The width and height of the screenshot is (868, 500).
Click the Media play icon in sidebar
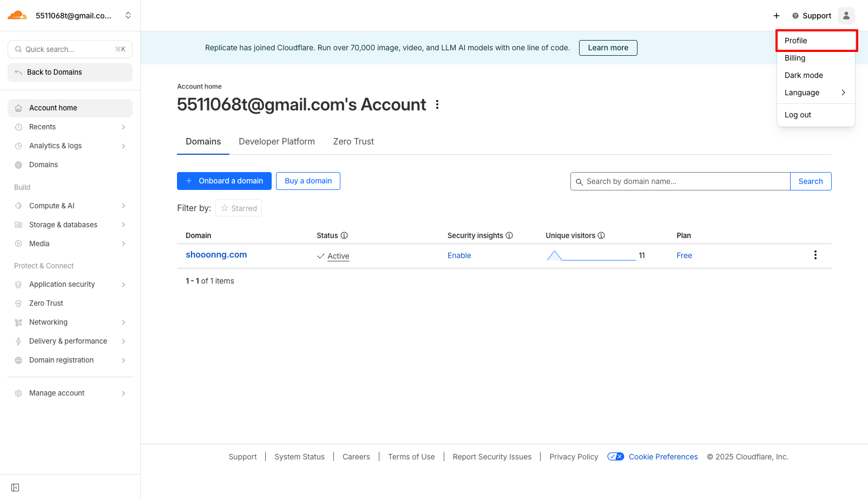[x=18, y=244]
